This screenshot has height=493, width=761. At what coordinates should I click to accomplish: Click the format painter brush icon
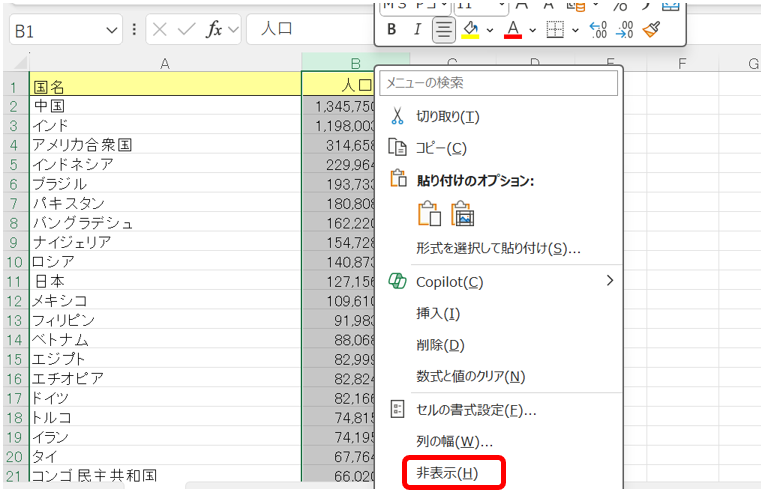[651, 30]
